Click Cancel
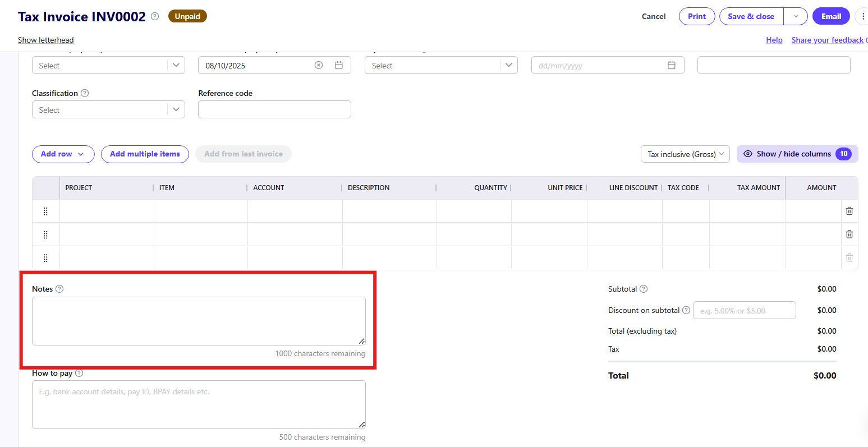 (654, 16)
